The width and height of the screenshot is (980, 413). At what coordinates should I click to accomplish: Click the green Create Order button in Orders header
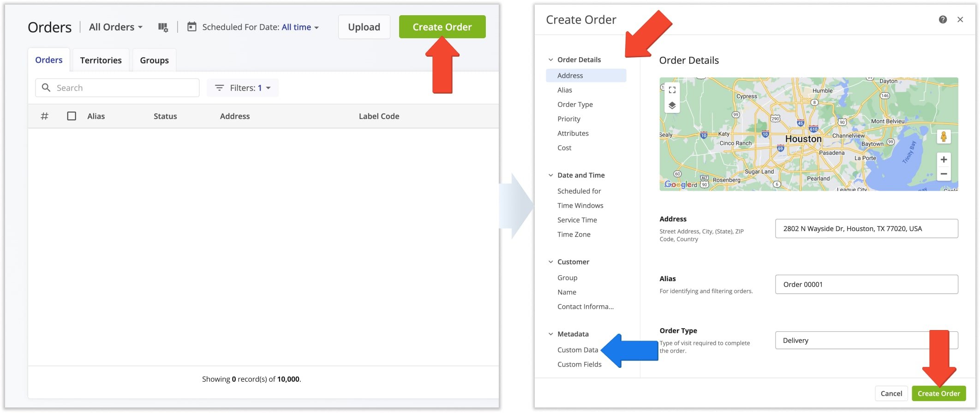(442, 27)
